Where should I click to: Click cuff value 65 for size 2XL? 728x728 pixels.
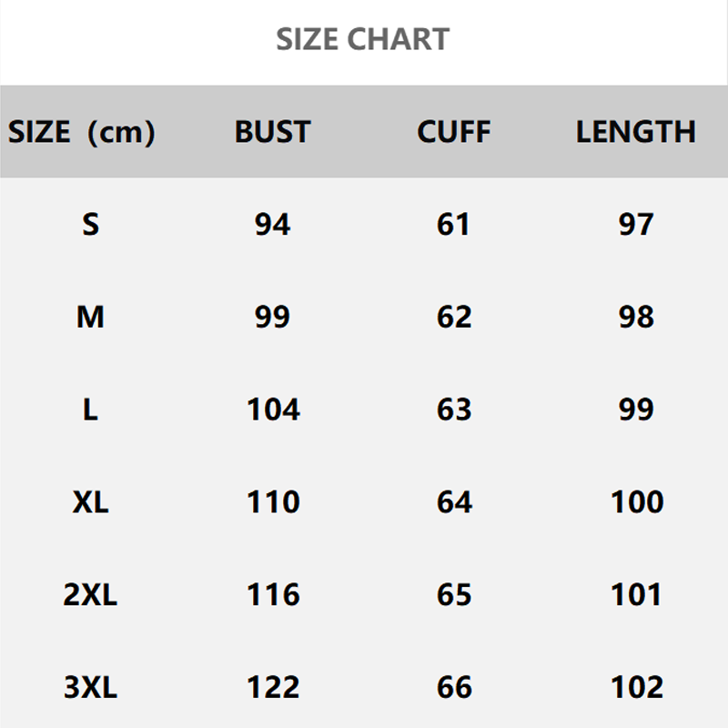pyautogui.click(x=454, y=594)
